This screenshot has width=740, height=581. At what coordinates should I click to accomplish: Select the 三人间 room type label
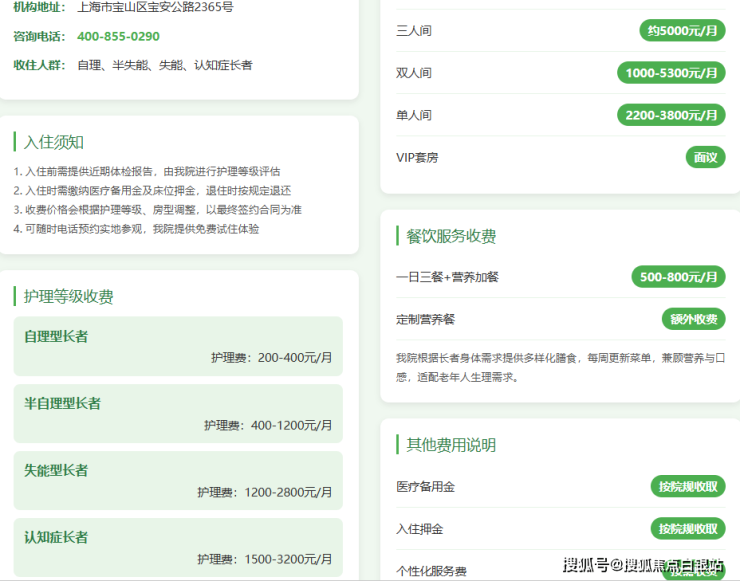414,31
